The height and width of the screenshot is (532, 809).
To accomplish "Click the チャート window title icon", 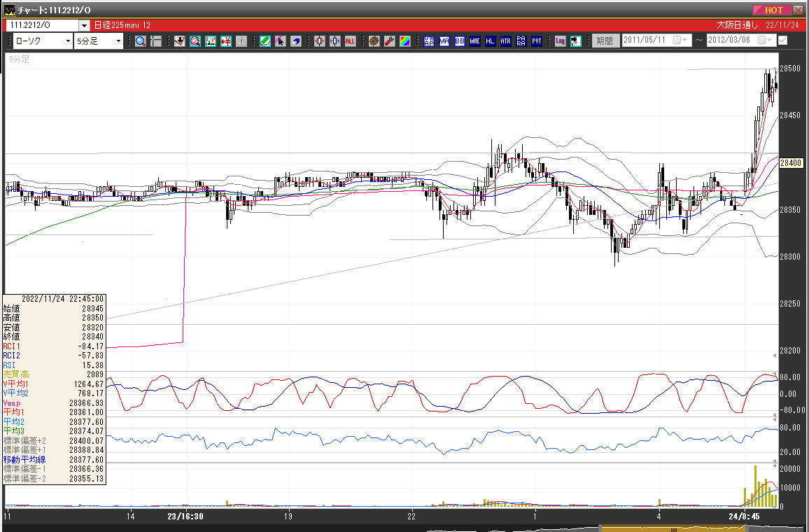I will pyautogui.click(x=9, y=10).
